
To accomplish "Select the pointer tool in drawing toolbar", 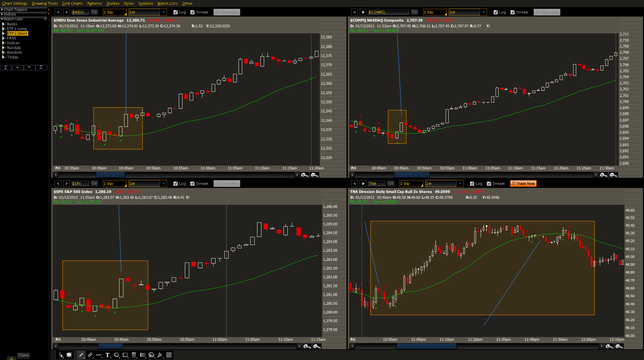I will [61, 355].
